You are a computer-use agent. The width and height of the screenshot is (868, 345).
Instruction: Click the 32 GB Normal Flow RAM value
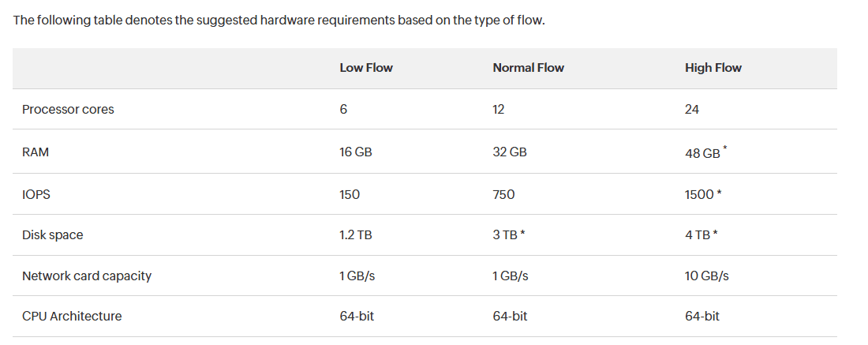(510, 152)
